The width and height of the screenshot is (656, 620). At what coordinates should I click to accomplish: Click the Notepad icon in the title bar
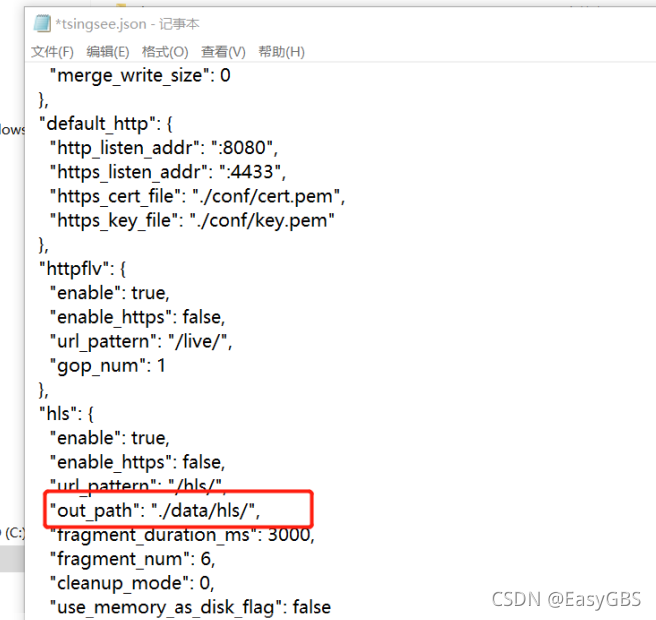pos(42,23)
